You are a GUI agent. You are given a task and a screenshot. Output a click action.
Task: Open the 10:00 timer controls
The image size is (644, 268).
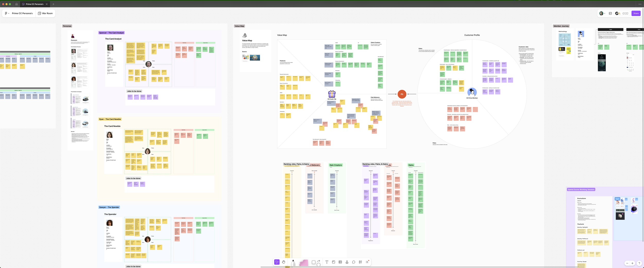click(625, 13)
